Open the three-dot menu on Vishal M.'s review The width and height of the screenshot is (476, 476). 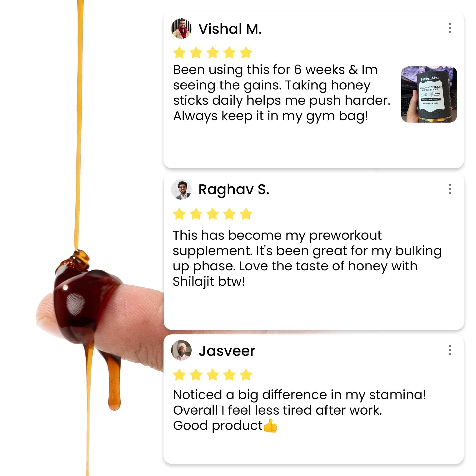(x=450, y=28)
